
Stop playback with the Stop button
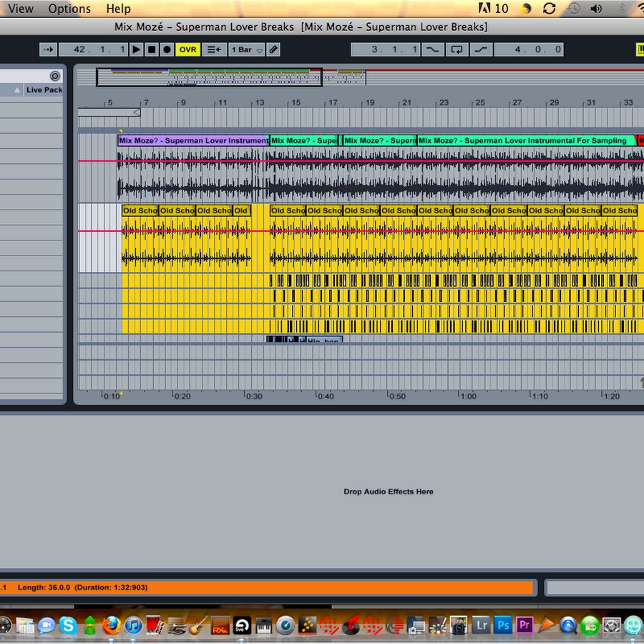pyautogui.click(x=152, y=49)
